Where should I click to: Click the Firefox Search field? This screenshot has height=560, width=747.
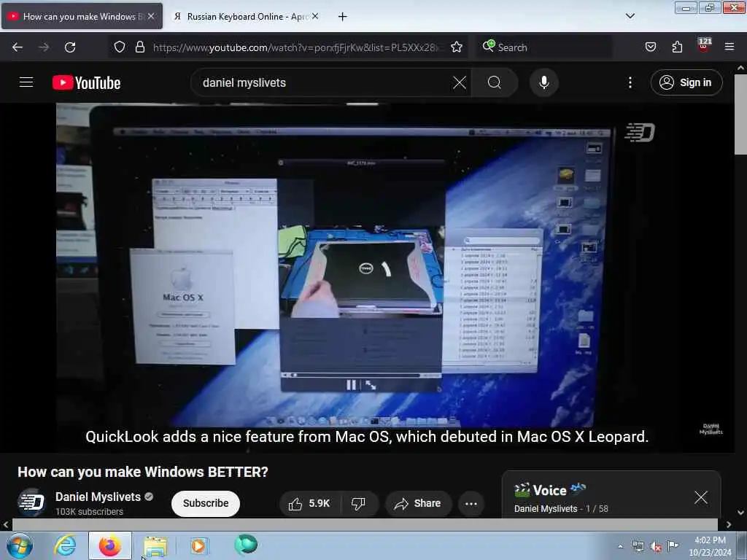point(544,47)
